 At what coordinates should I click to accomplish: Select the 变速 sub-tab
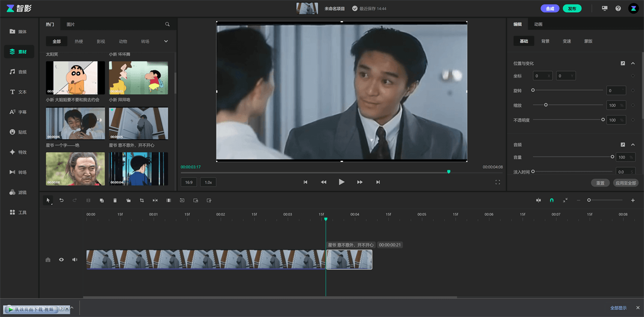click(x=567, y=41)
